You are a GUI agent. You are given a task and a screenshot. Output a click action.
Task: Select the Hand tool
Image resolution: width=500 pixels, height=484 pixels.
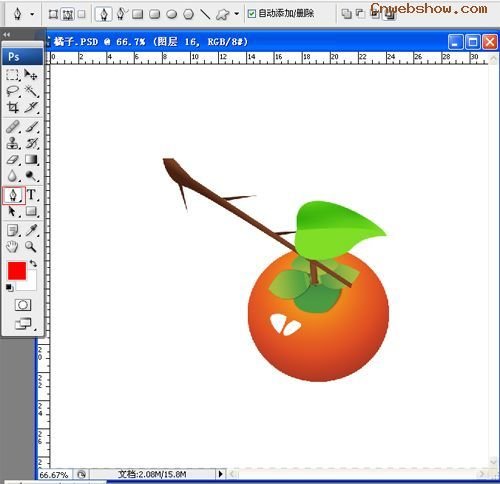pos(13,247)
